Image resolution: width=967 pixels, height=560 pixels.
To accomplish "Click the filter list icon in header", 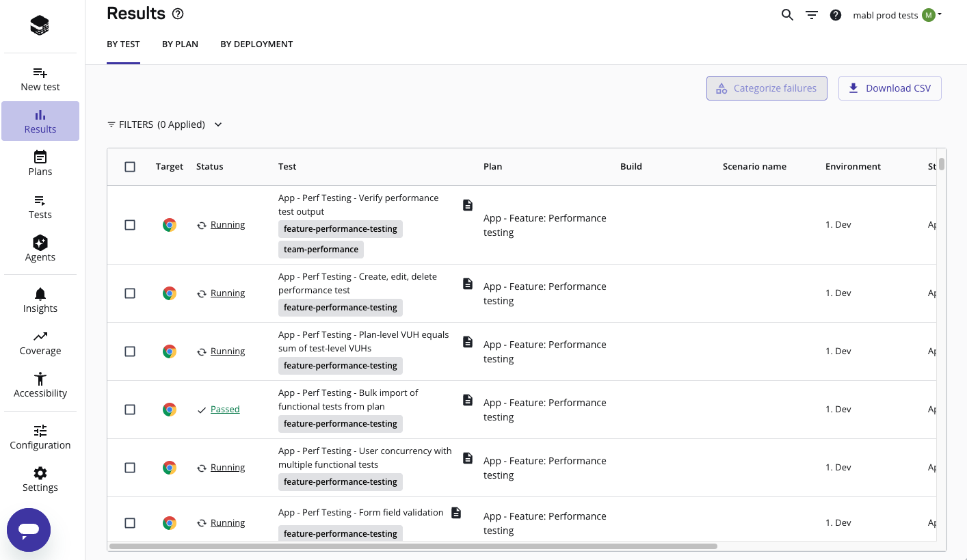I will pos(812,15).
